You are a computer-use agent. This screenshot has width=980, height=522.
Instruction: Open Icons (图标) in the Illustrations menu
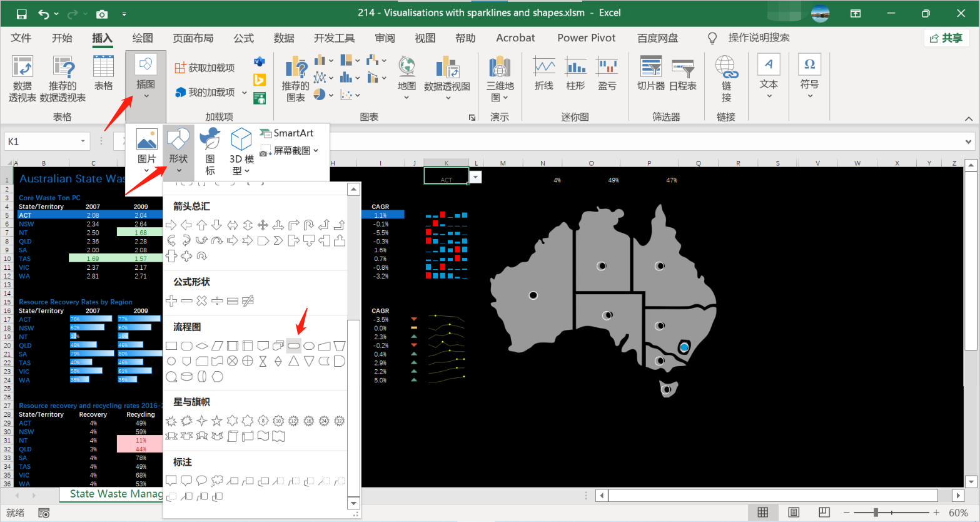(210, 151)
